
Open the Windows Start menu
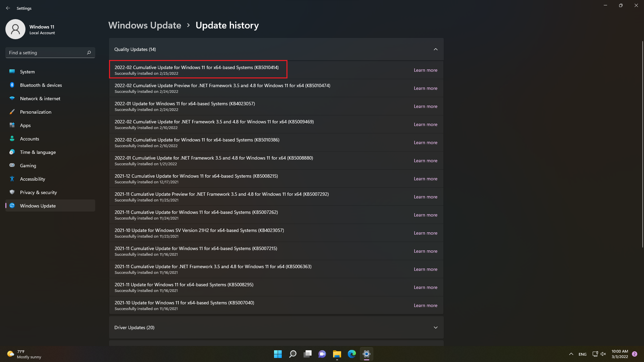click(278, 354)
